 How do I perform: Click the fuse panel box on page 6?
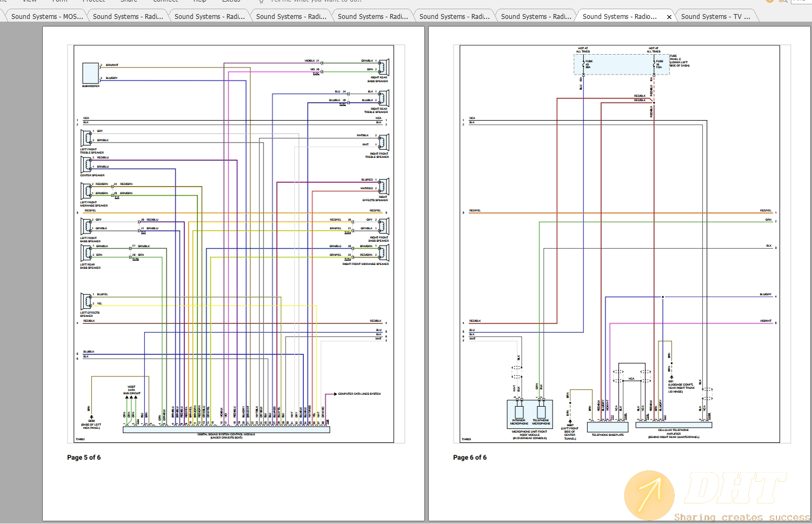pos(621,64)
